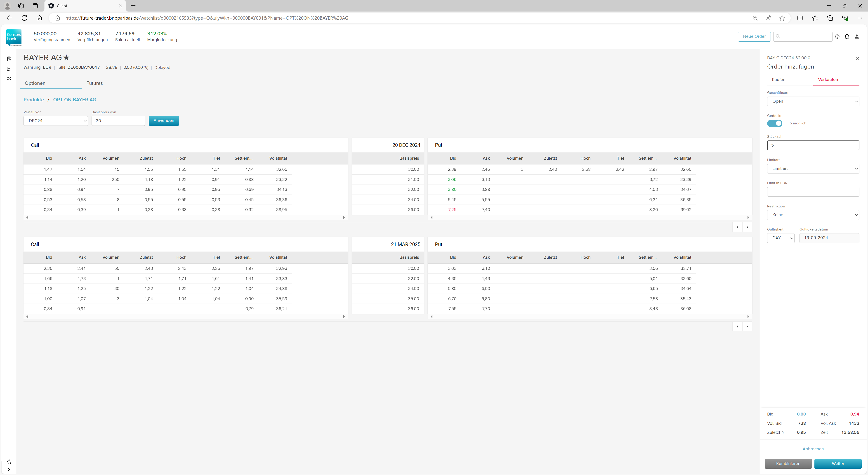The image size is (868, 475).
Task: Switch to the Futures tab
Action: click(94, 83)
